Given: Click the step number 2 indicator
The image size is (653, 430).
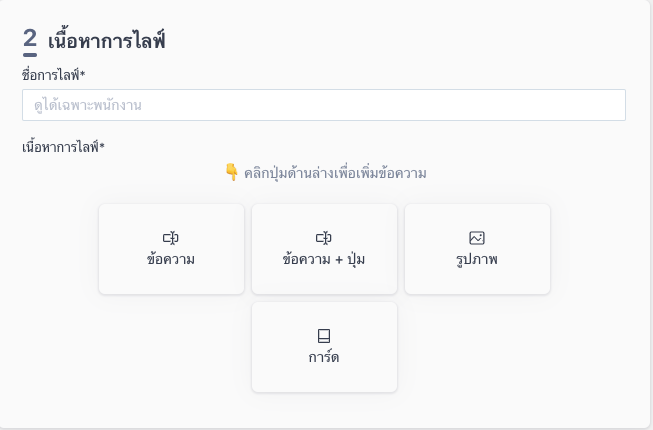Looking at the screenshot, I should click(30, 41).
